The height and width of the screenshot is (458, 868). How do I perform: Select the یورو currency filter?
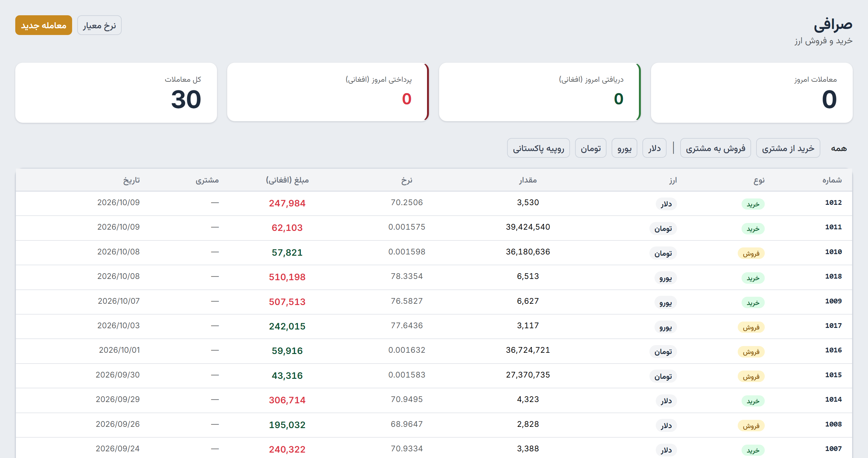[x=624, y=148]
